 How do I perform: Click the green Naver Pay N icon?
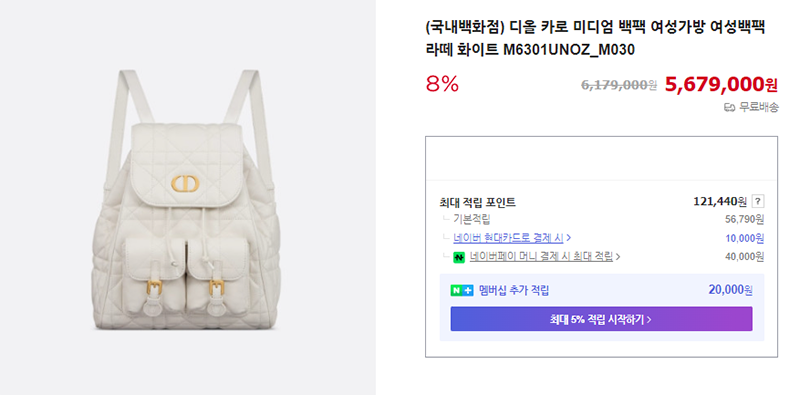(459, 258)
